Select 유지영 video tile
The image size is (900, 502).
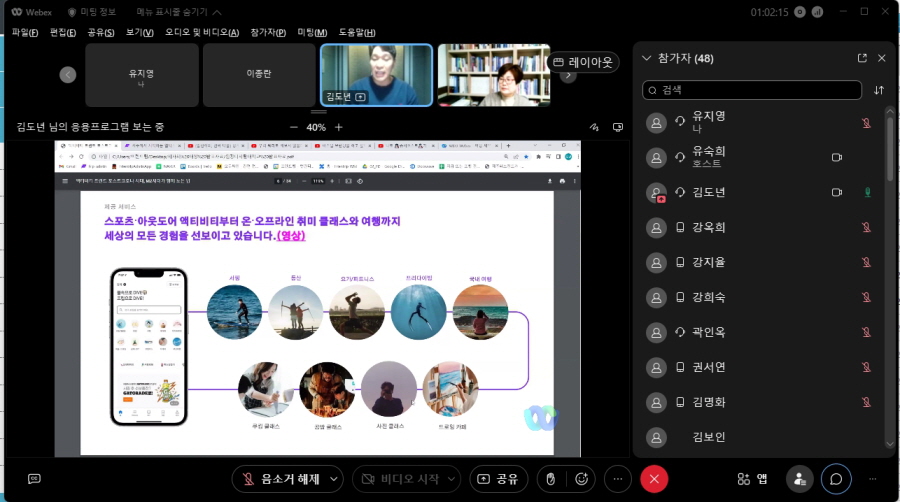pos(142,75)
